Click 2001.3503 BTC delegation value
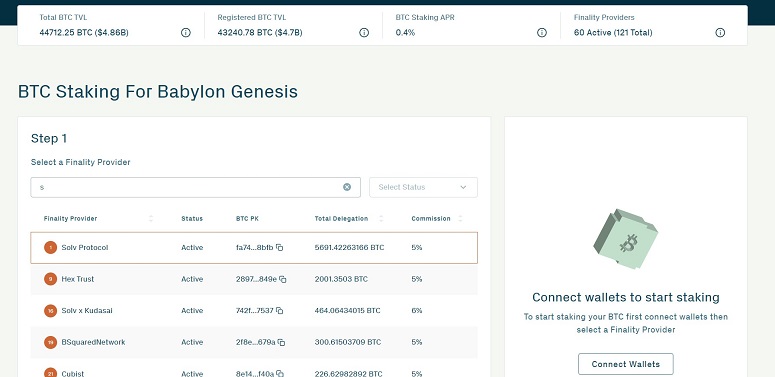The height and width of the screenshot is (377, 775). [x=341, y=279]
